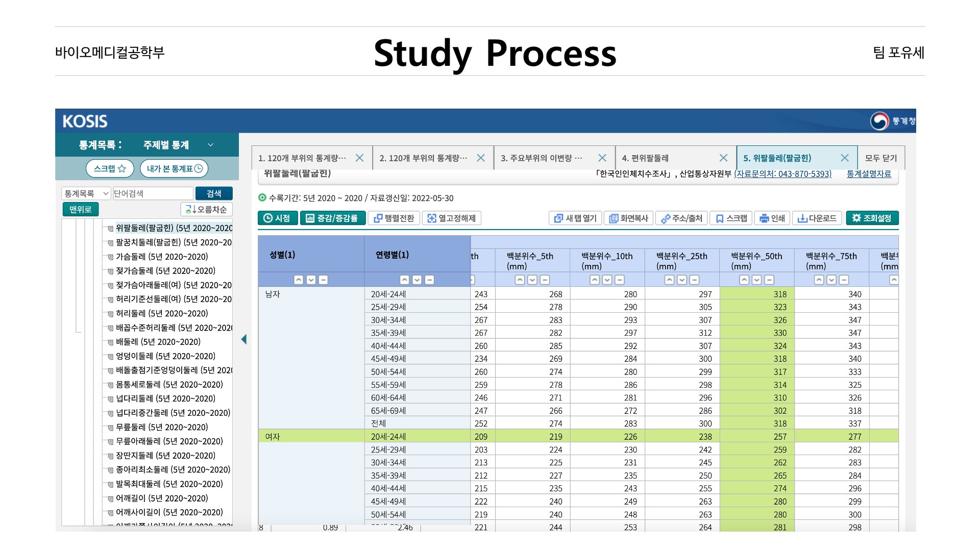Sort ascending on 백분위수_50th column arrow

tap(744, 280)
